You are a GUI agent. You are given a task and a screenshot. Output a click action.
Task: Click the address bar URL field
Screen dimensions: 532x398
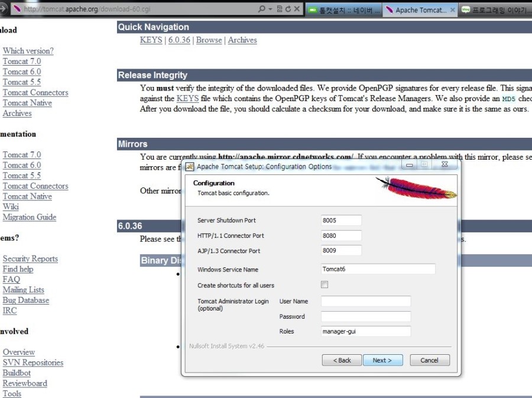coord(133,9)
